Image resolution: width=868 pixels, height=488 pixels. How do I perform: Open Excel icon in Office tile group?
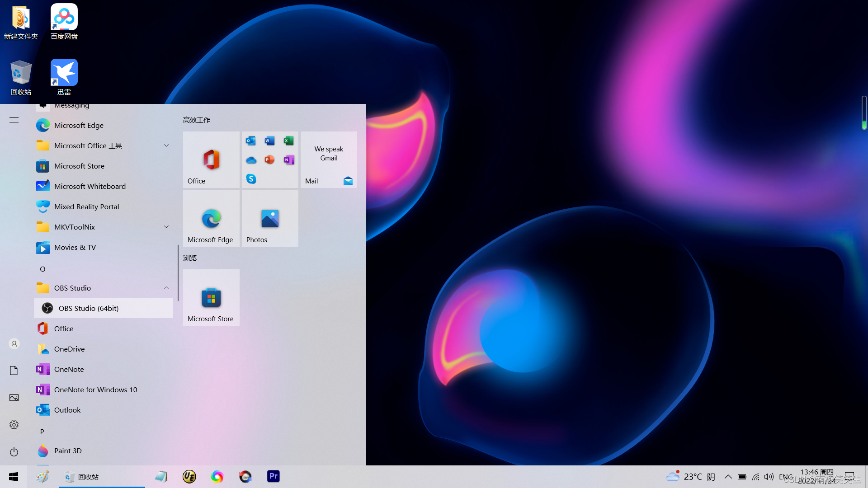pos(288,141)
